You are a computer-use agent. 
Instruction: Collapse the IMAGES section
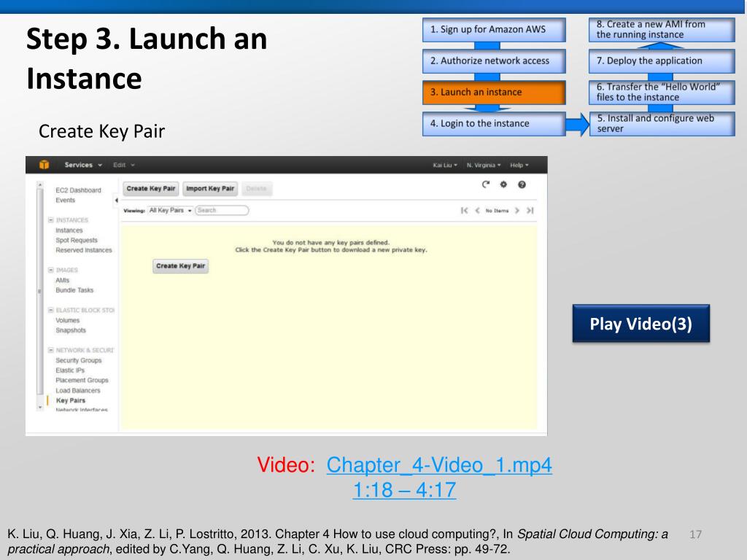coord(50,270)
